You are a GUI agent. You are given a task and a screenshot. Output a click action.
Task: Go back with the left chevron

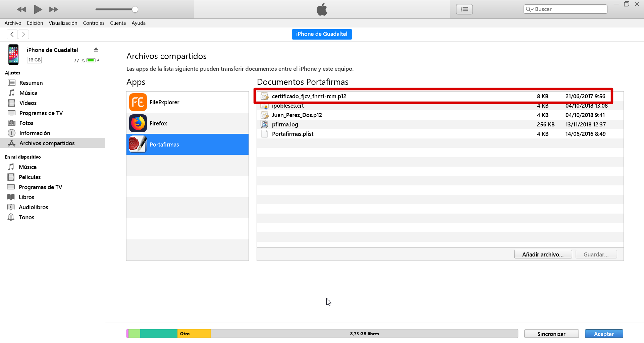click(x=12, y=34)
